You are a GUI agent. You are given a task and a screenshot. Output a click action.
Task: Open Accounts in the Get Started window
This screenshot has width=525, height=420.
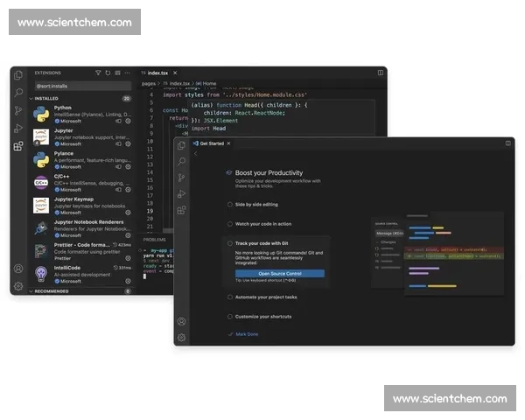(181, 321)
